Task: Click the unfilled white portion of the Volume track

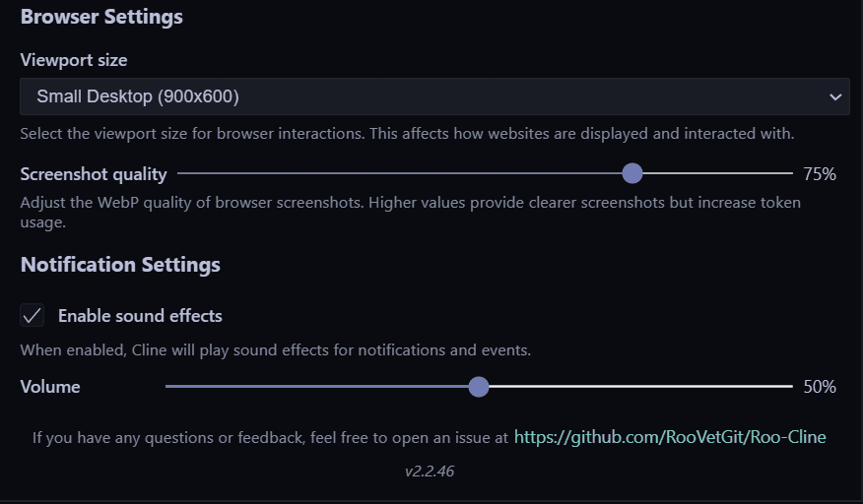Action: coord(640,387)
